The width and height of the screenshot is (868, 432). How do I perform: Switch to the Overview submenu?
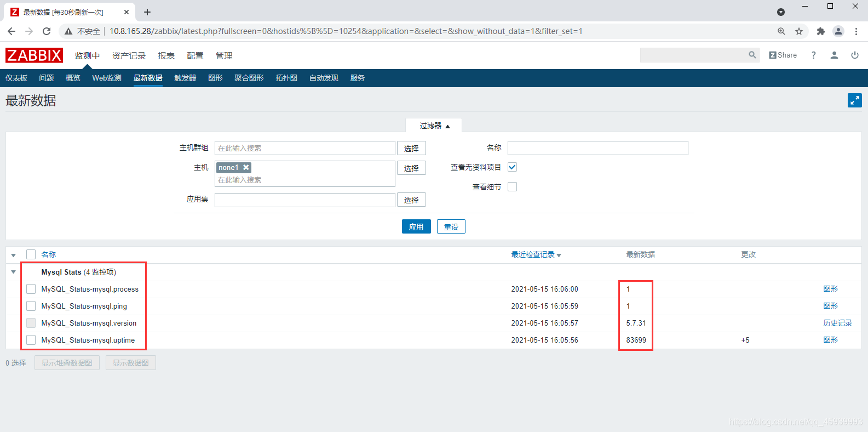[x=73, y=78]
